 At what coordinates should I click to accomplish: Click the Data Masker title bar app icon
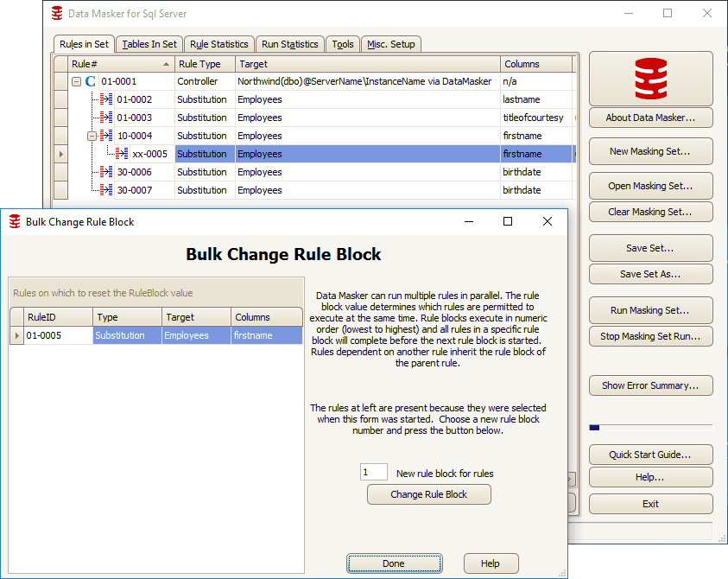point(57,14)
